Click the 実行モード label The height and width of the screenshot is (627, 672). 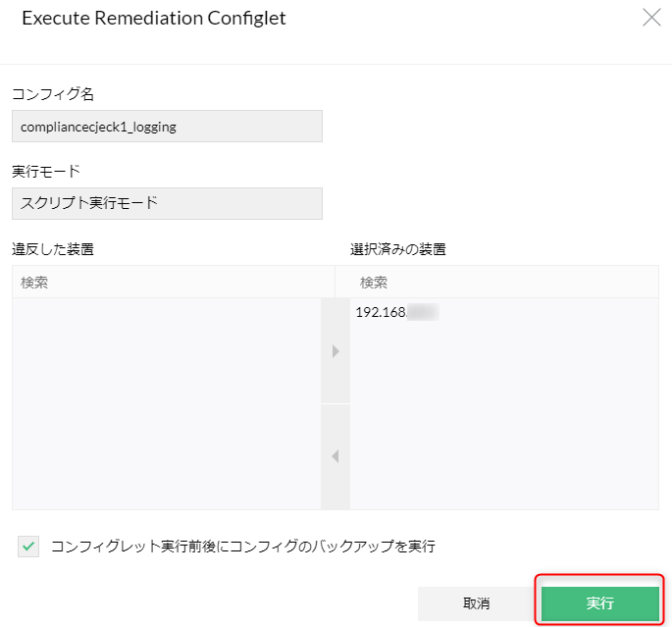[45, 172]
